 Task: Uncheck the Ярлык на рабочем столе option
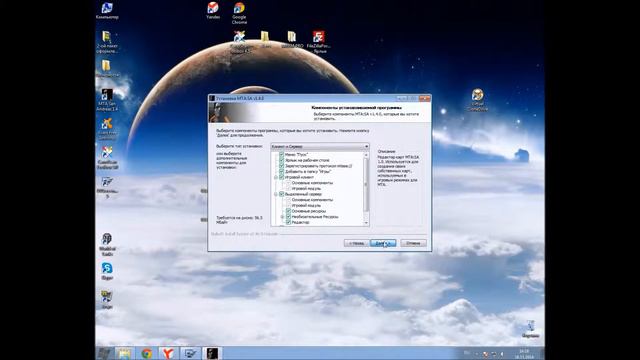(281, 160)
